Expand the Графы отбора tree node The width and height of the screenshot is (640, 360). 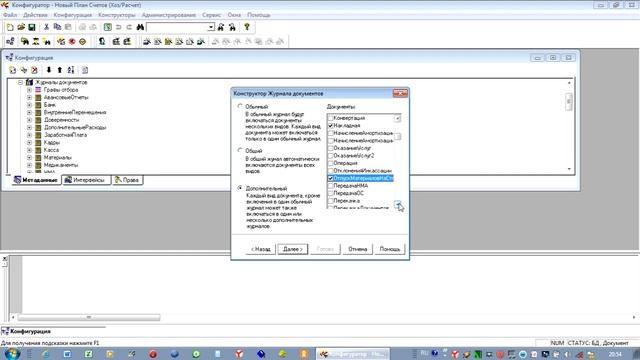(29, 90)
